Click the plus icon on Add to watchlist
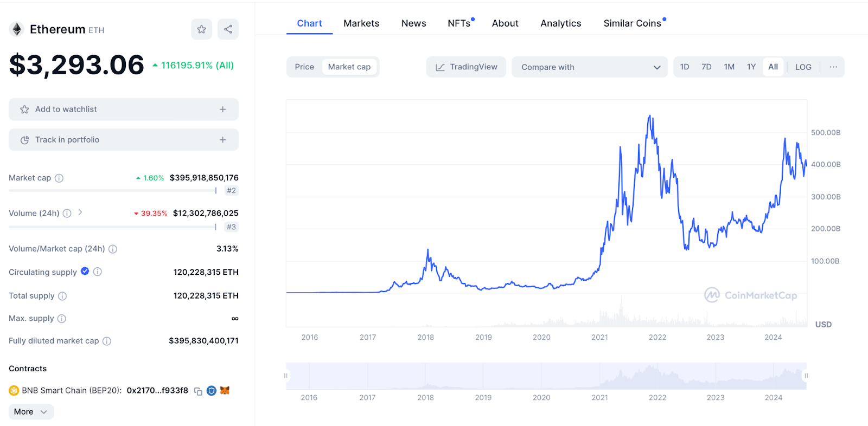 (222, 109)
